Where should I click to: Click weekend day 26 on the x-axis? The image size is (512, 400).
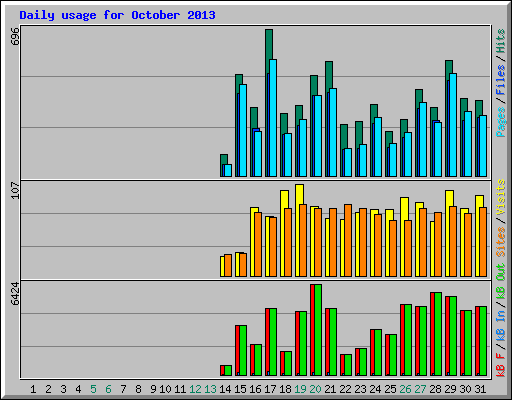(x=405, y=389)
